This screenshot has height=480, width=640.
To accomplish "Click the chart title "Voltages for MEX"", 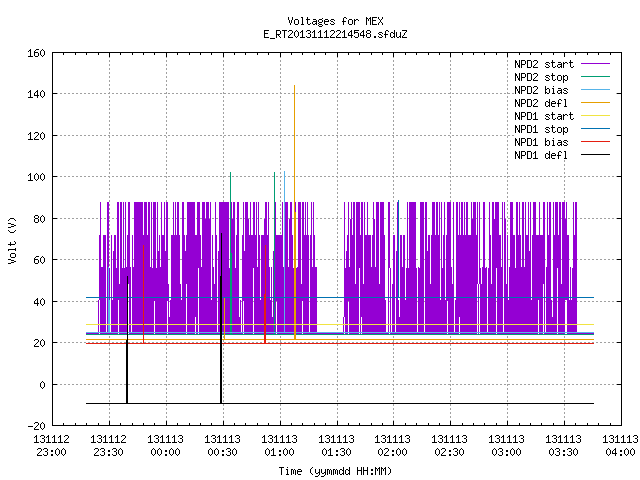I will pyautogui.click(x=335, y=21).
